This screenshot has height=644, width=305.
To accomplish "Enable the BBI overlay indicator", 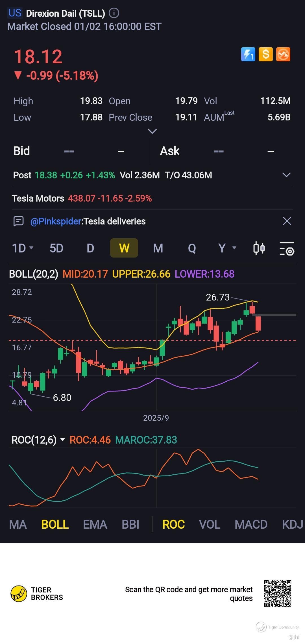I will [130, 524].
